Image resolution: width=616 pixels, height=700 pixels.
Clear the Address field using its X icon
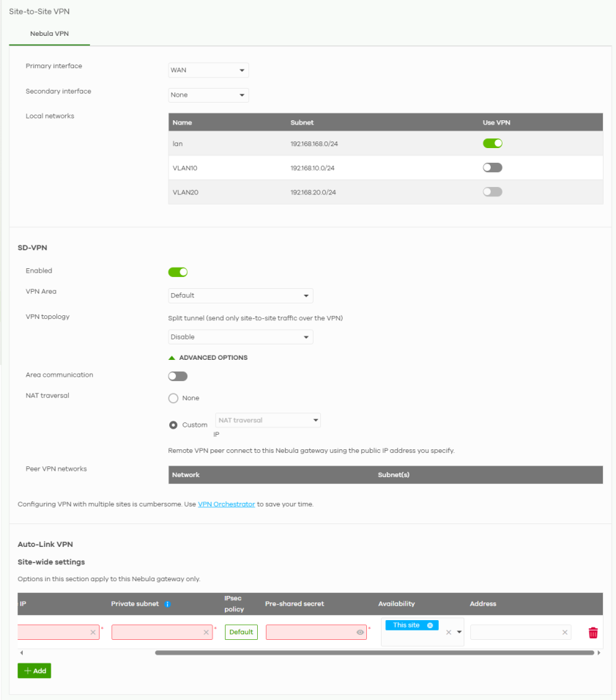(x=565, y=633)
